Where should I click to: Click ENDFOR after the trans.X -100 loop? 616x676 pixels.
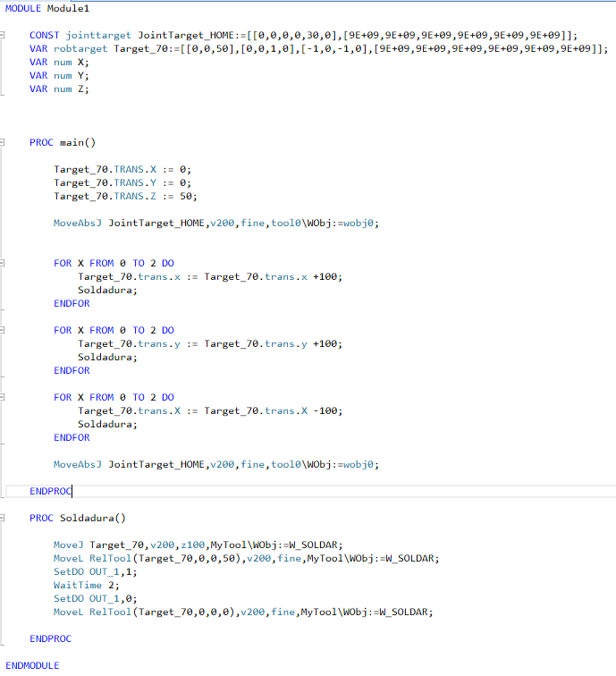pos(72,437)
